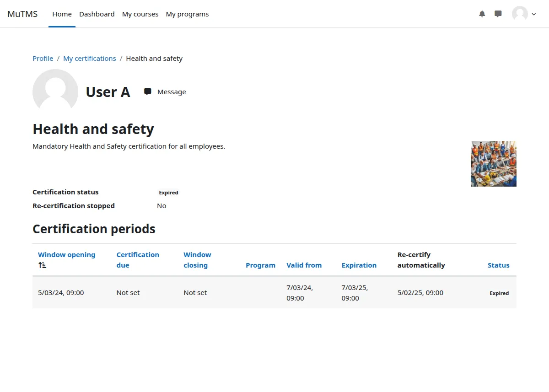Sort by Window closing column header
The height and width of the screenshot is (392, 549).
(197, 260)
